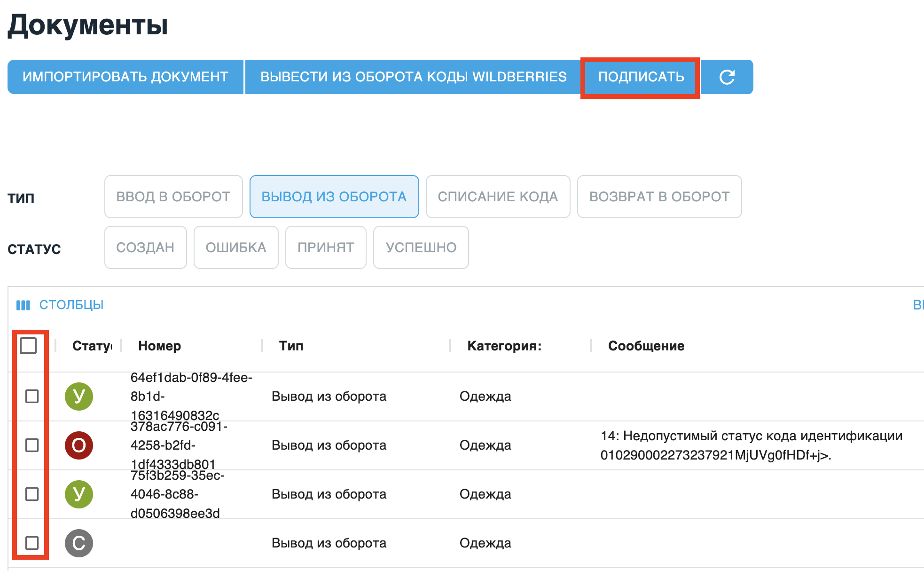Click green У status icon in third row
The width and height of the screenshot is (924, 571).
79,494
